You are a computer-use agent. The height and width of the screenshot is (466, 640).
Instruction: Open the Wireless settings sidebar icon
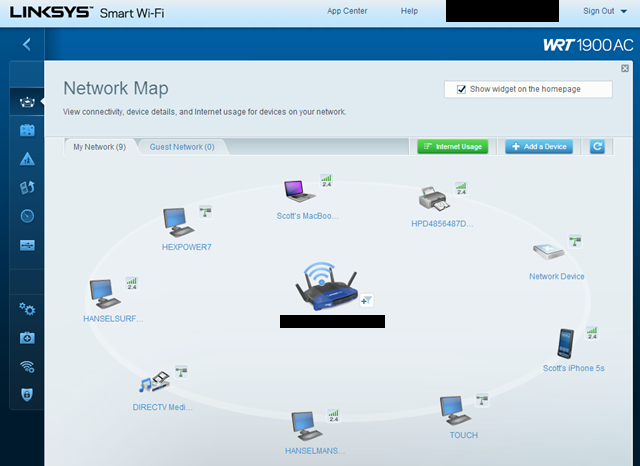[27, 366]
